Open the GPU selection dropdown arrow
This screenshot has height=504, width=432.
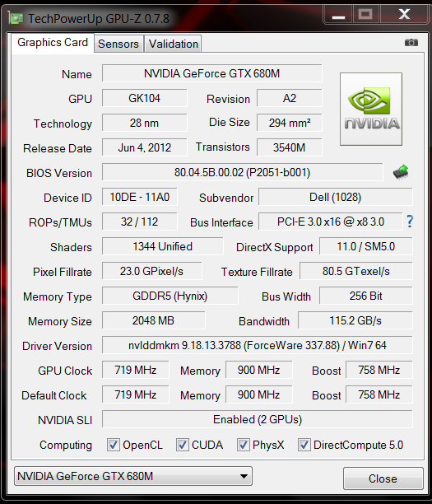(x=244, y=476)
